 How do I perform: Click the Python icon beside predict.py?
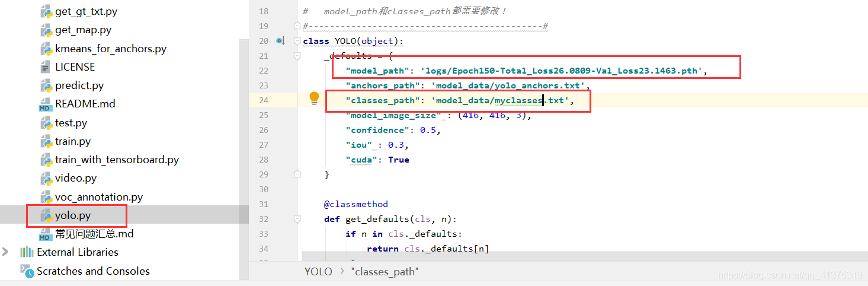pos(47,85)
